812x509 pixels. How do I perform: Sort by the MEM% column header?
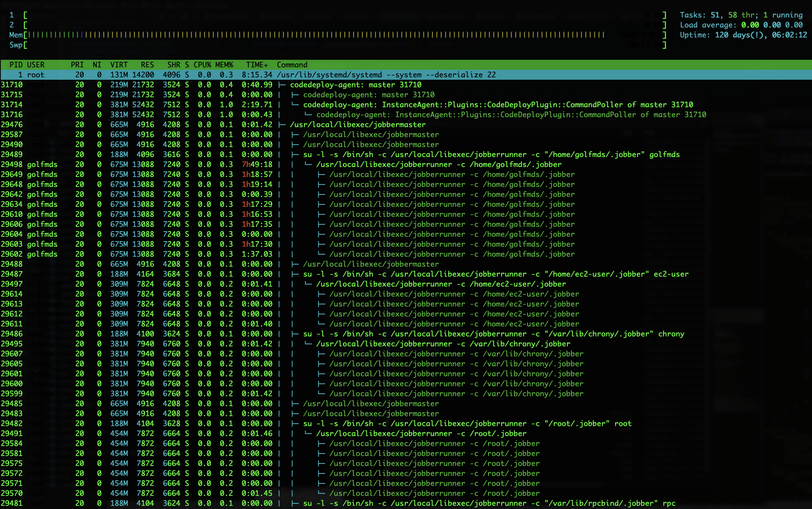[223, 65]
